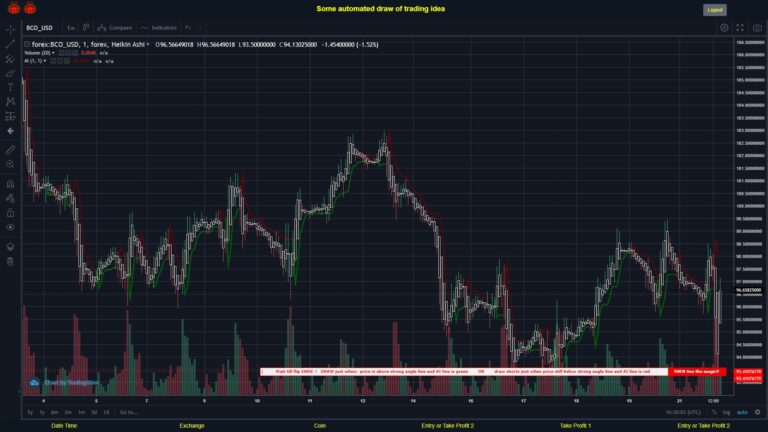Click the title 'Some automated draw of trading idea'
This screenshot has width=768, height=432.
(x=381, y=9)
